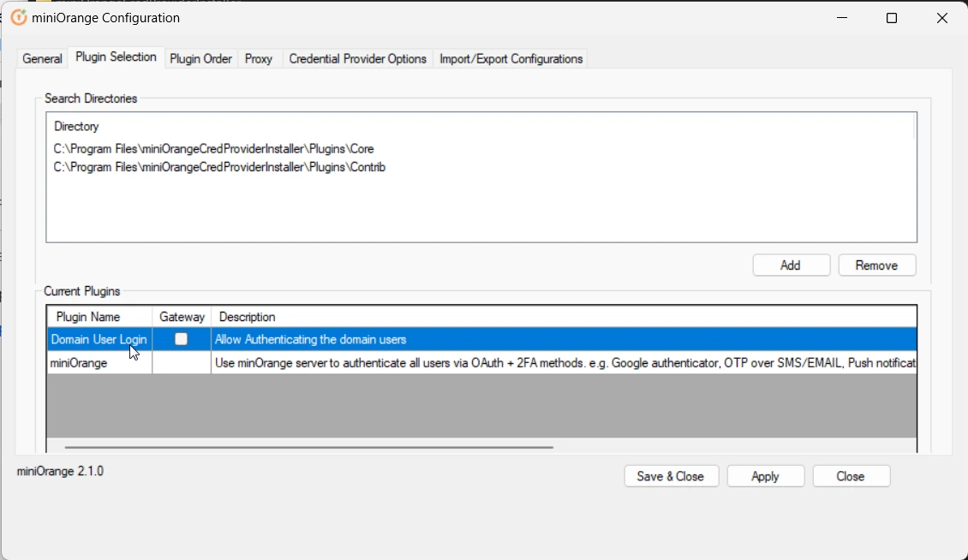The image size is (968, 560).
Task: Click the Plugin Name column header
Action: coord(99,317)
